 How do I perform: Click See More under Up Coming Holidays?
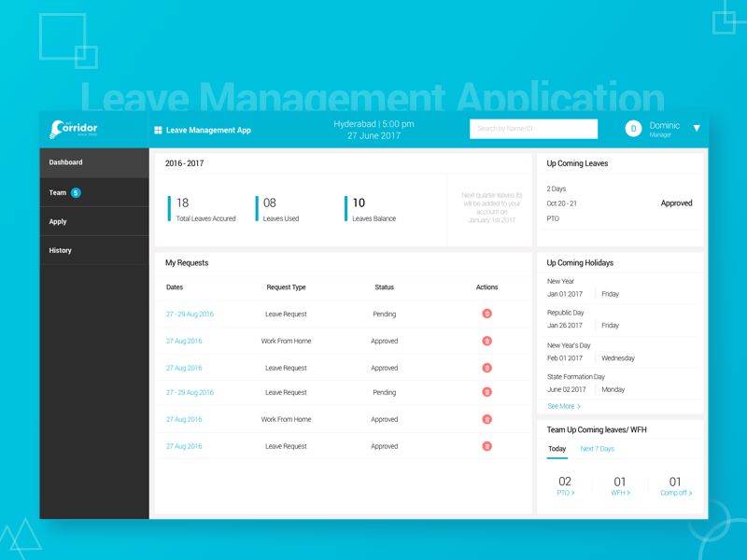coord(564,406)
